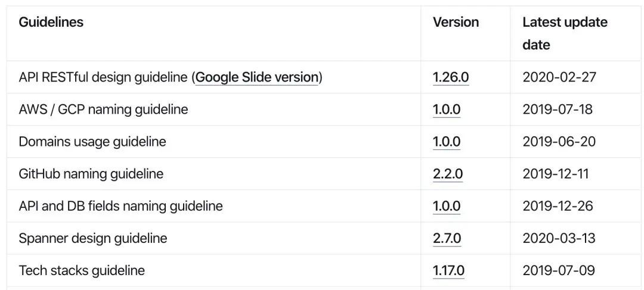
Task: Open API and DB fields version 1.0.0
Action: pyautogui.click(x=447, y=206)
